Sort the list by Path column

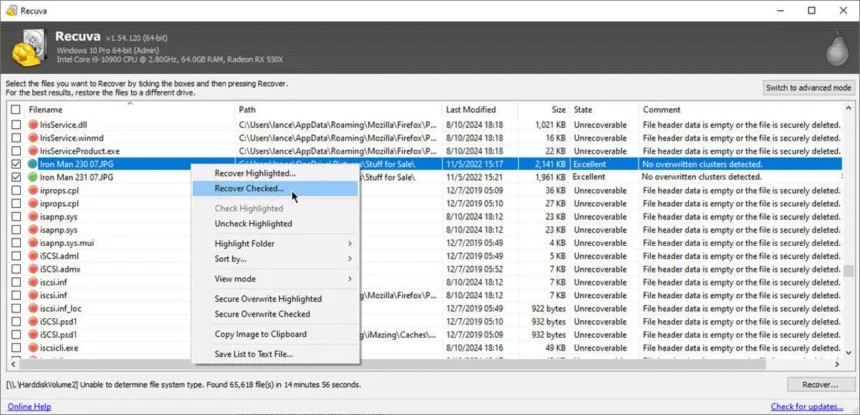(x=338, y=110)
